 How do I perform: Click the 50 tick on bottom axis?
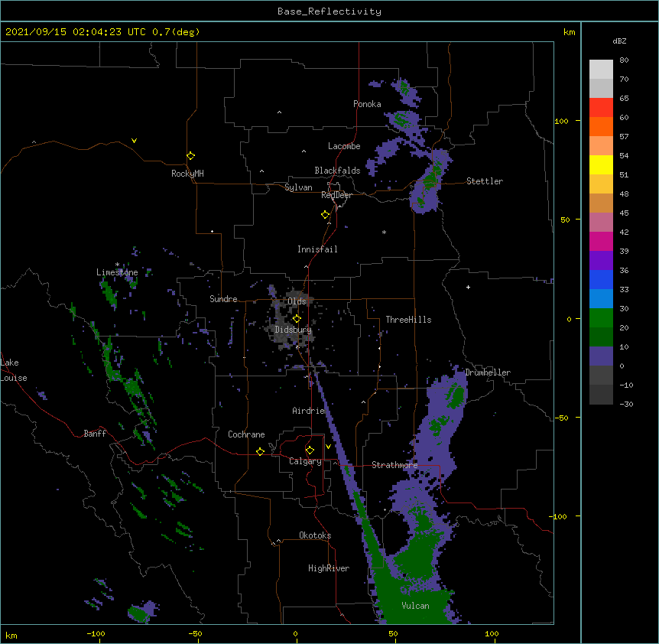393,633
